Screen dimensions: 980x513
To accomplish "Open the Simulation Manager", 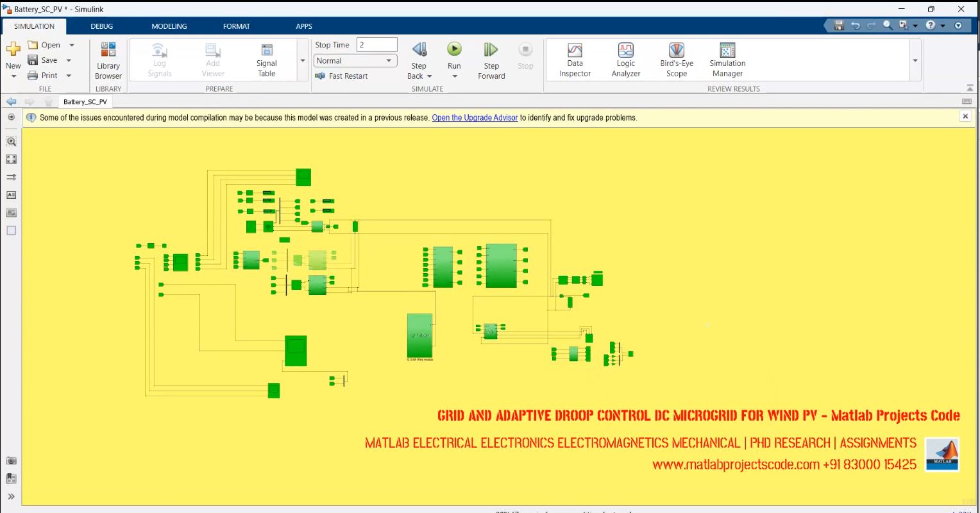I will click(x=727, y=59).
